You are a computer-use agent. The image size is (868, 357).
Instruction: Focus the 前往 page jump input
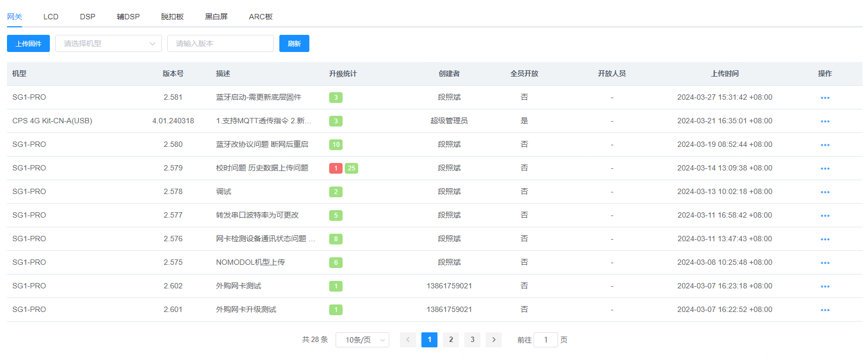pos(546,340)
